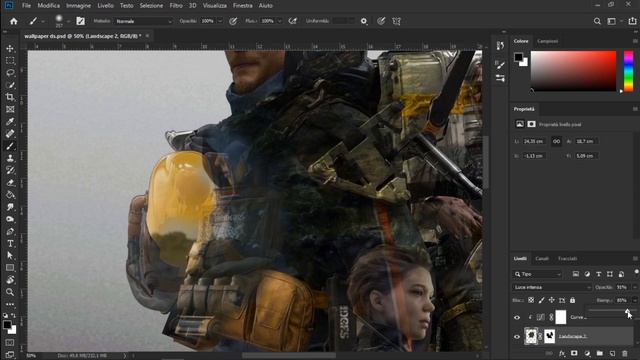Expand the layer Opacità slider arrow
640x360 pixels.
635,287
